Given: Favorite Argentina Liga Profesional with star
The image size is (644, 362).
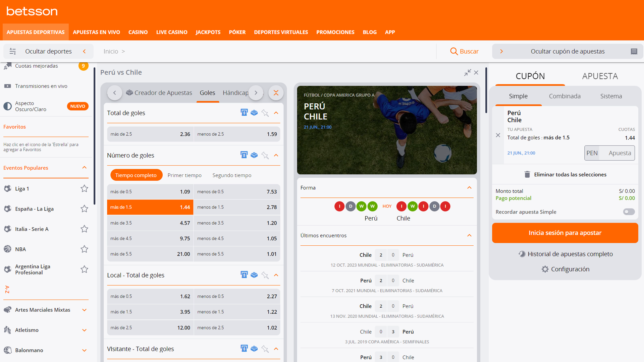Looking at the screenshot, I should coord(84,269).
